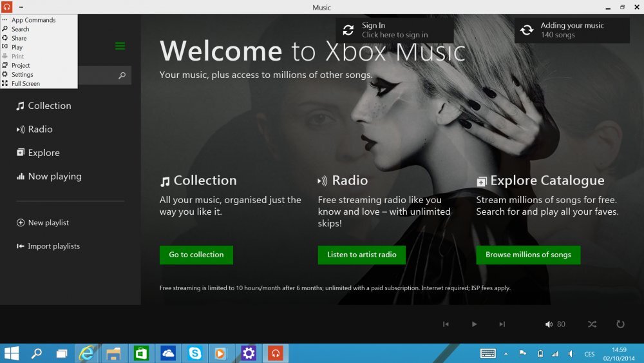Open File Explorer from taskbar

(113, 353)
